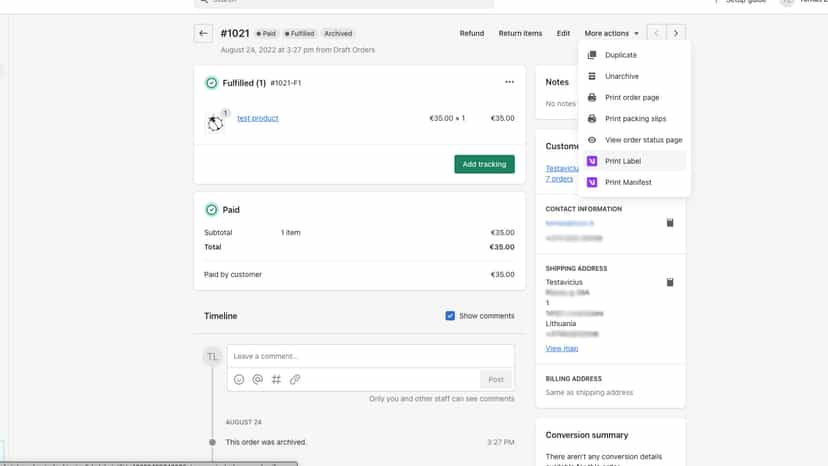Click the eye icon for View order status page
828x466 pixels.
coord(592,139)
